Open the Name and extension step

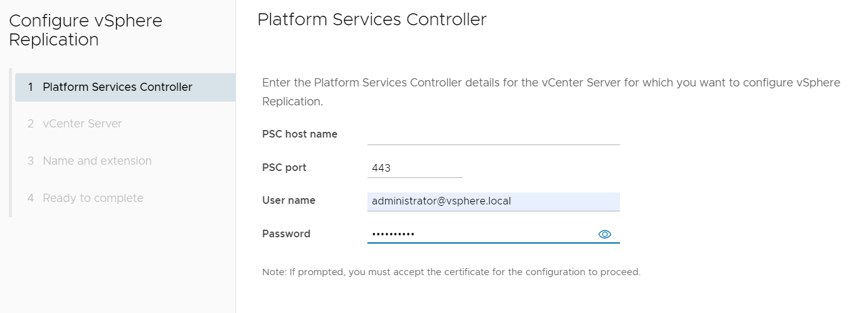point(97,161)
